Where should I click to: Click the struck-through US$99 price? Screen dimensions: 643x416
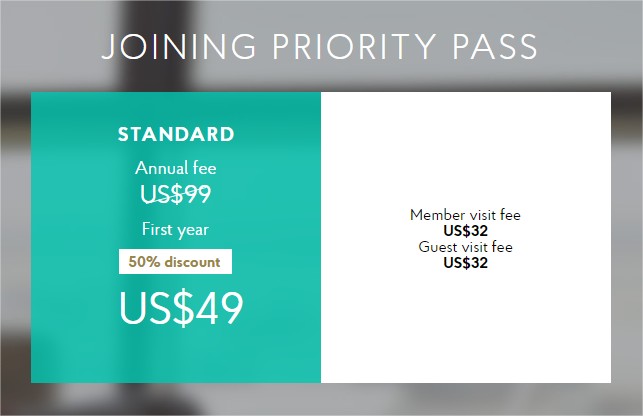pyautogui.click(x=176, y=194)
